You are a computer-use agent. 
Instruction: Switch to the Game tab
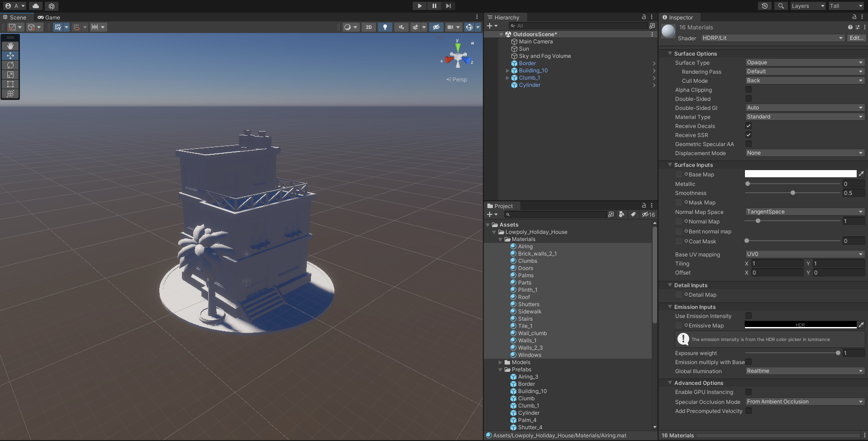[49, 17]
